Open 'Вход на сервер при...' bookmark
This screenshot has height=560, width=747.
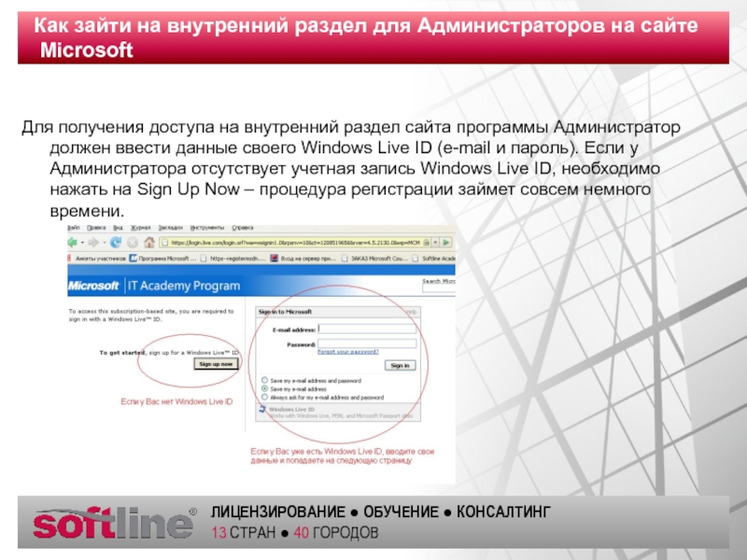click(304, 259)
